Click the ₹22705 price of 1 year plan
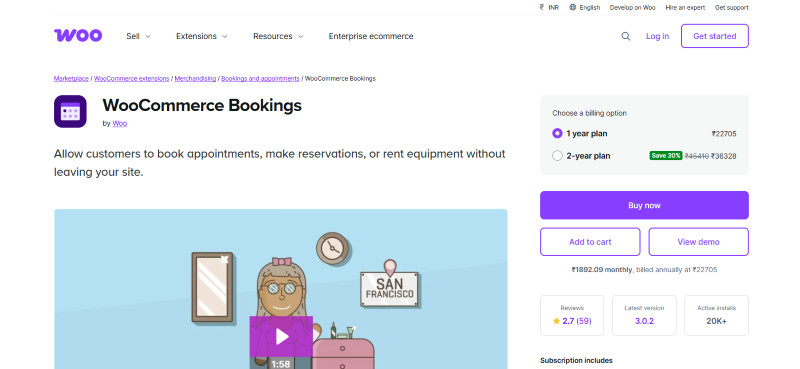 (x=724, y=134)
